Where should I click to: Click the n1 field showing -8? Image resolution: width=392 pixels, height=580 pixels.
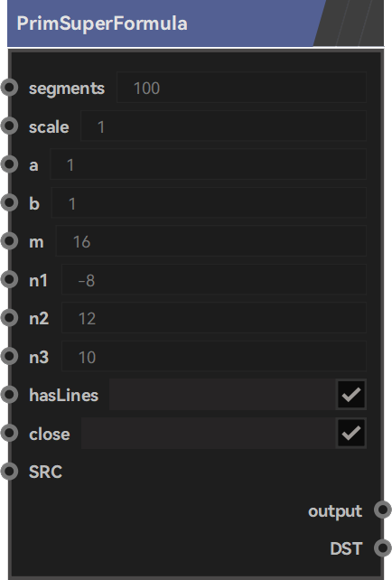214,280
